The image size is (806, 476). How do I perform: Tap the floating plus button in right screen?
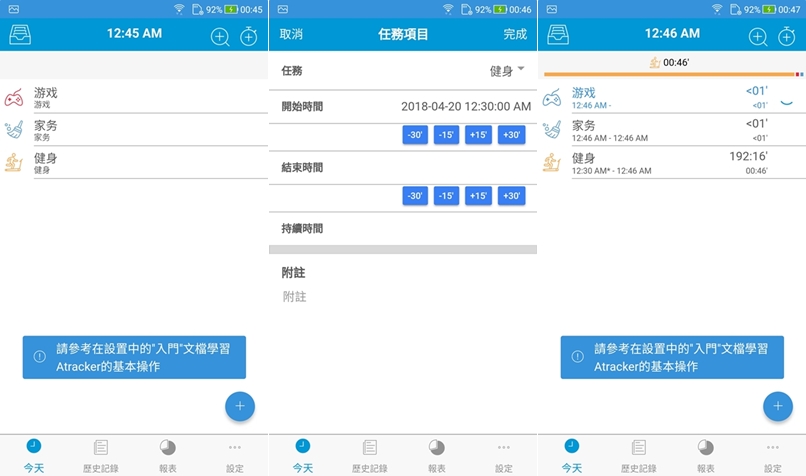pos(778,406)
